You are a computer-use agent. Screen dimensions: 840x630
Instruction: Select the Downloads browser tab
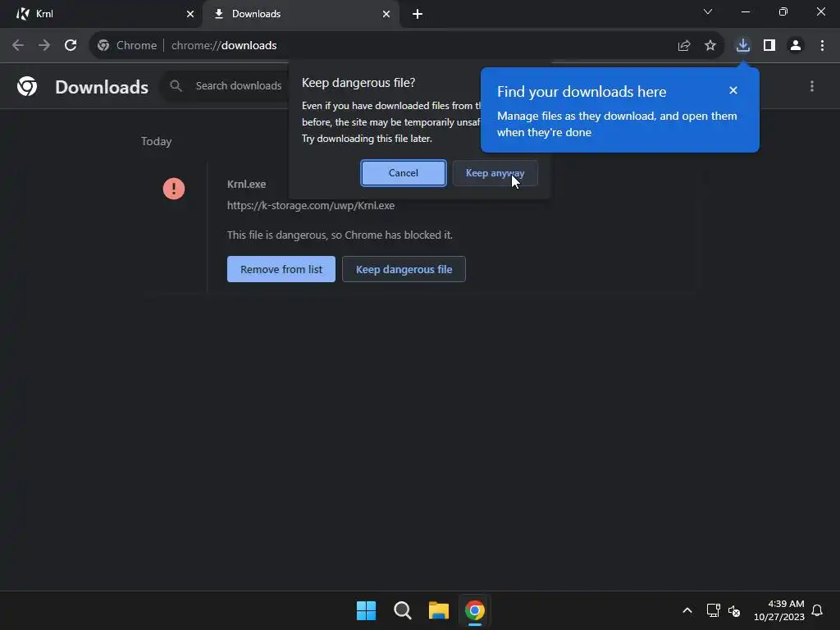tap(300, 14)
